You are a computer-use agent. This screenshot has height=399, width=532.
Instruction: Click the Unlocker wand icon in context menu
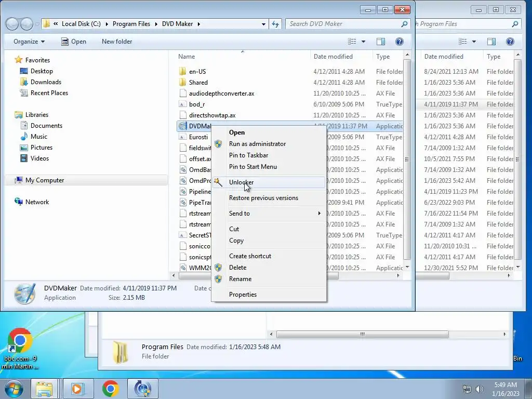[218, 182]
